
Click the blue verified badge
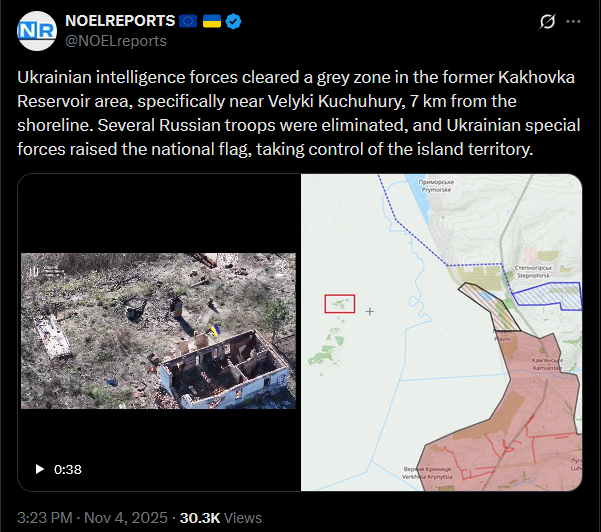[x=233, y=21]
